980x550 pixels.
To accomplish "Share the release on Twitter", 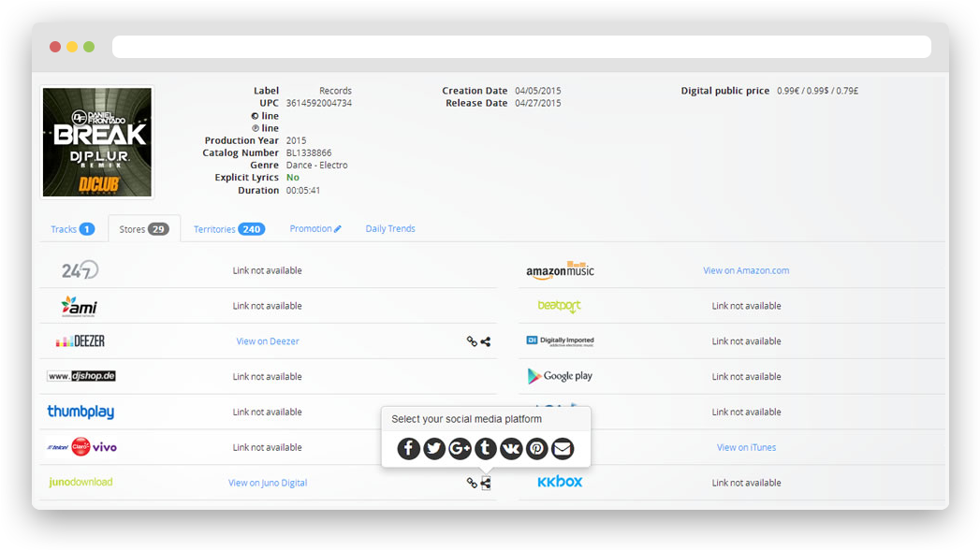I will click(x=434, y=448).
